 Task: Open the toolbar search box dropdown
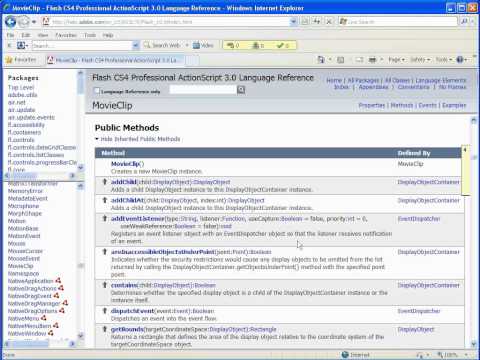tap(135, 45)
